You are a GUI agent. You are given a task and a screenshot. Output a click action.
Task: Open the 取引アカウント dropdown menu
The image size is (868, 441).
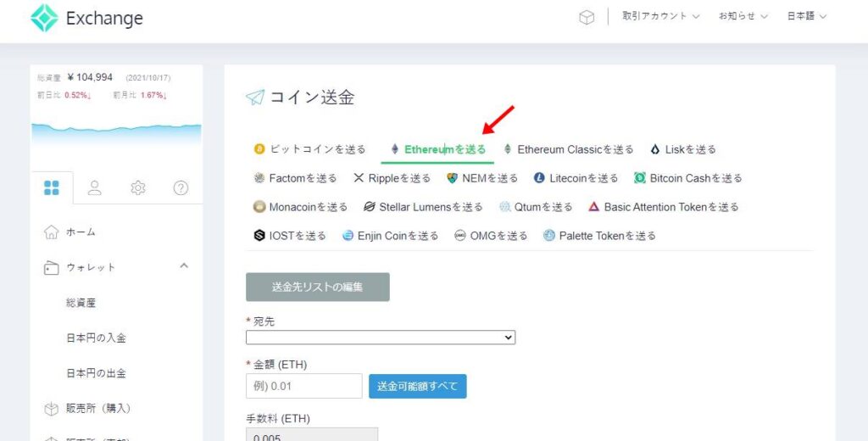click(x=661, y=17)
